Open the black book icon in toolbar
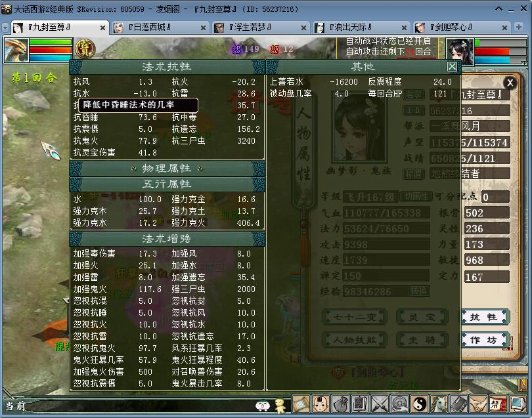Viewport: 532px width, 418px height. point(459,404)
